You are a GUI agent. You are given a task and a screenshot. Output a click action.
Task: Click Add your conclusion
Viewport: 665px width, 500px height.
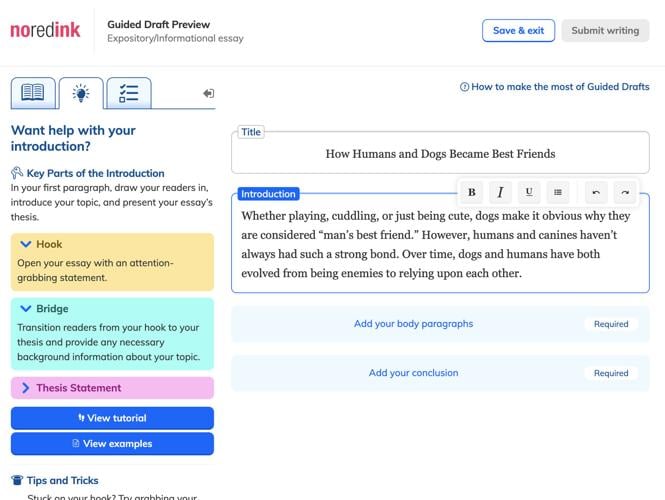pos(414,373)
